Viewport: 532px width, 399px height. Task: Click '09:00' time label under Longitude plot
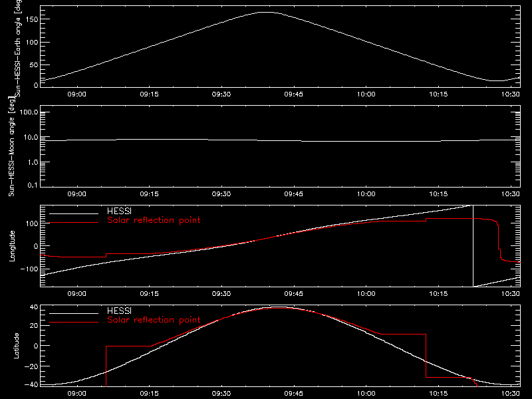(76, 294)
